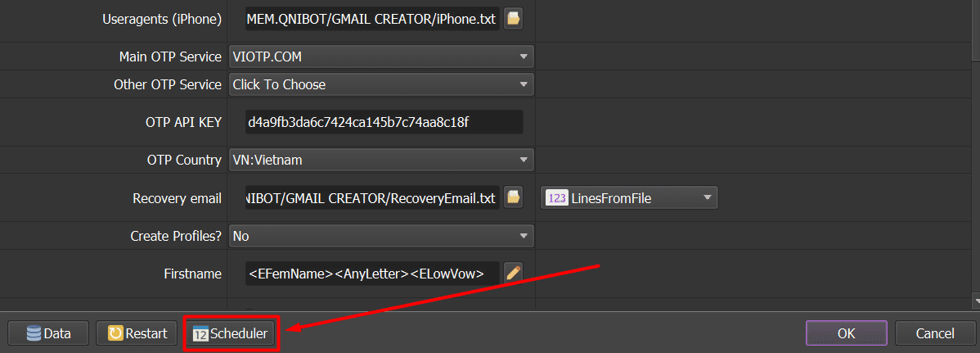Click the Firstname label
The width and height of the screenshot is (980, 353).
192,274
